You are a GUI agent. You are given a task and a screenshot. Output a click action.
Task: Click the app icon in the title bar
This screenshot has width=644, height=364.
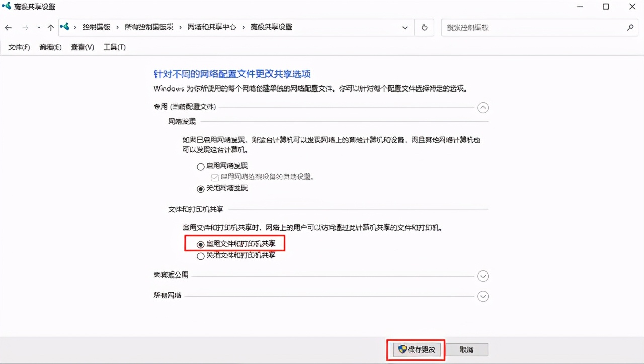(6, 7)
